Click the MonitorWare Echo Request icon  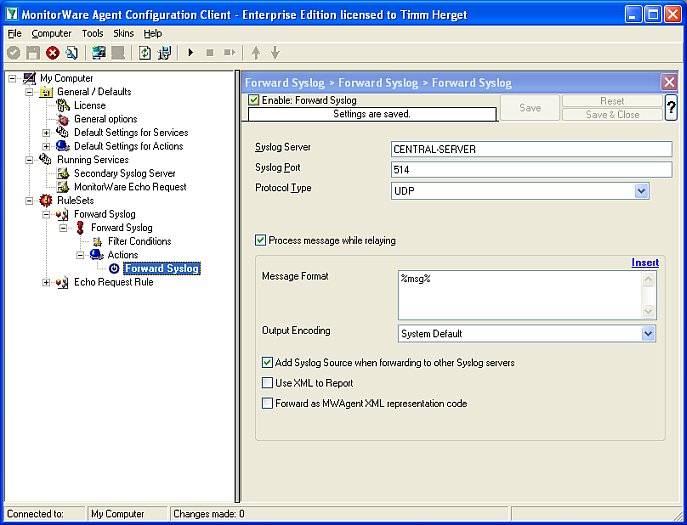pyautogui.click(x=63, y=187)
